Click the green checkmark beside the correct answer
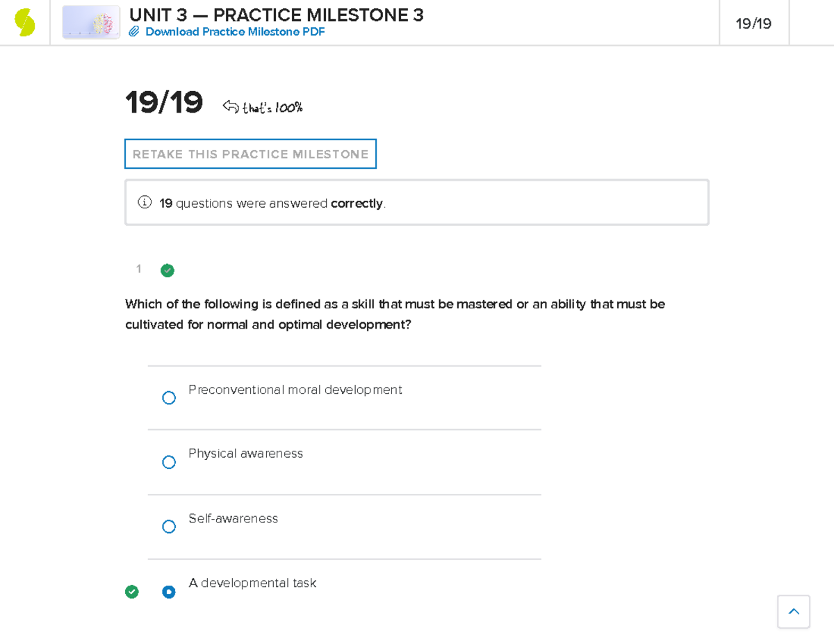 click(132, 591)
